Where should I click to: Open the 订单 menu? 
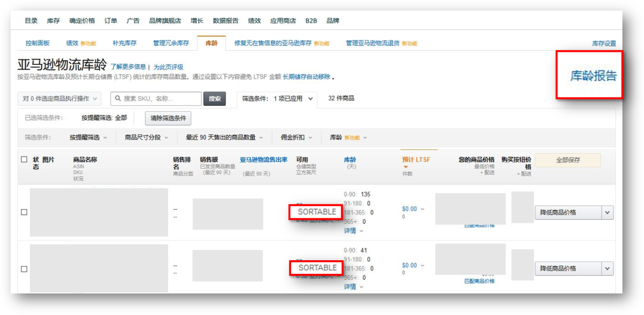tap(111, 21)
